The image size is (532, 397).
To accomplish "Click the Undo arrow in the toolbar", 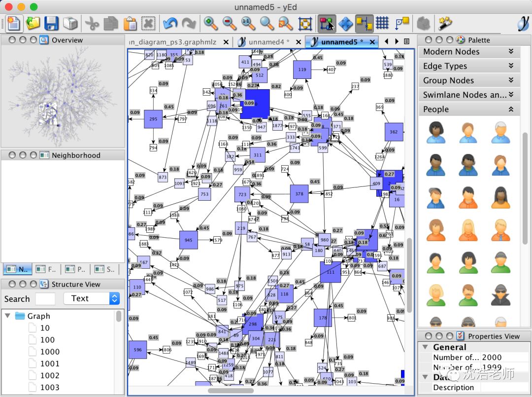I will 170,23.
